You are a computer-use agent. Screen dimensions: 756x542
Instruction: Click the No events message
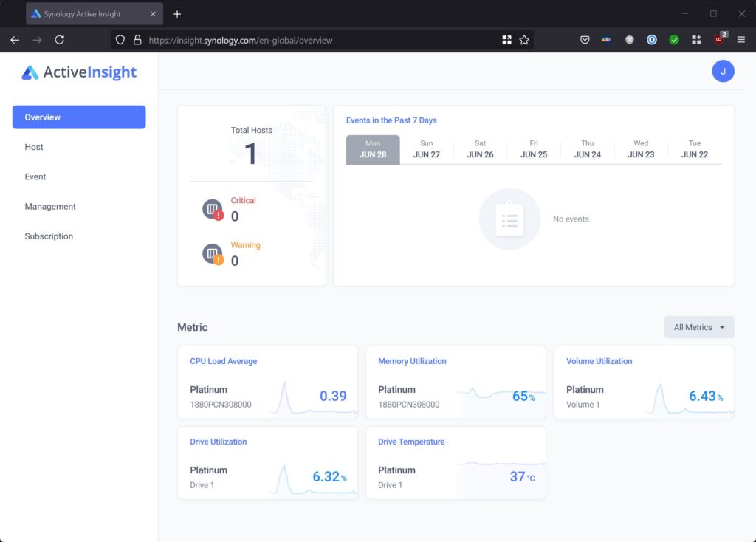click(x=571, y=219)
